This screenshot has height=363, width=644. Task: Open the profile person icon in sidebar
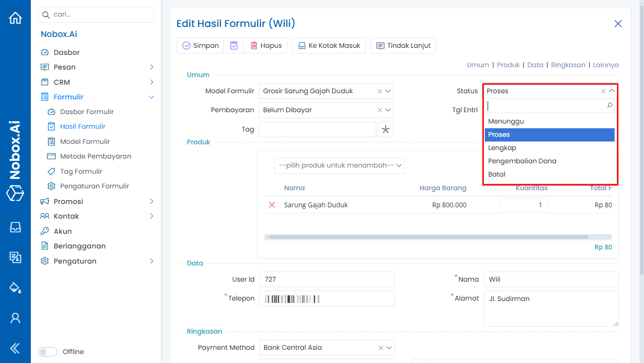click(x=15, y=318)
